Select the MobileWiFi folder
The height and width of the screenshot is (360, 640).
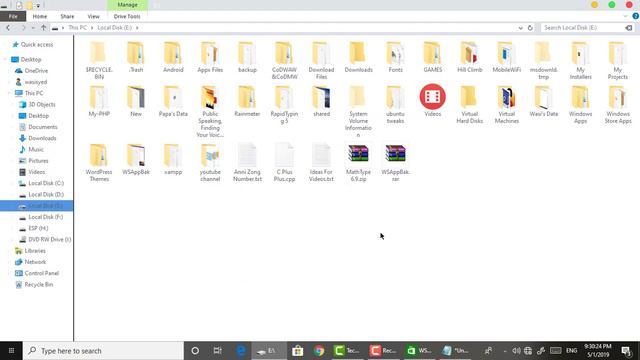[507, 58]
